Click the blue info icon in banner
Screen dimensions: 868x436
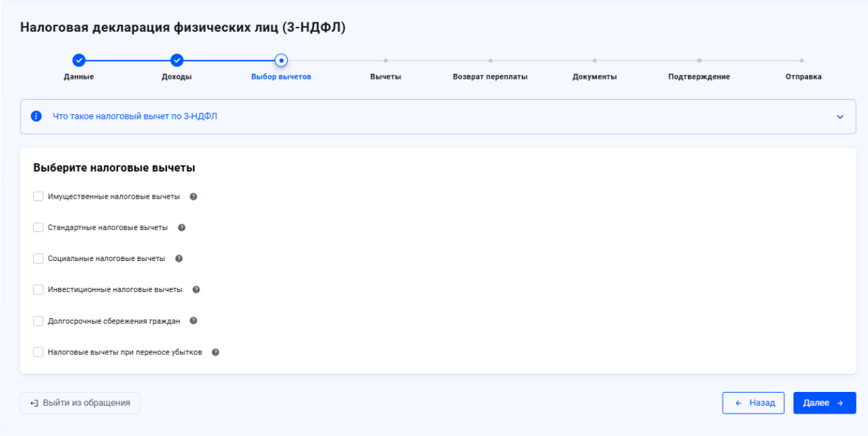click(36, 116)
